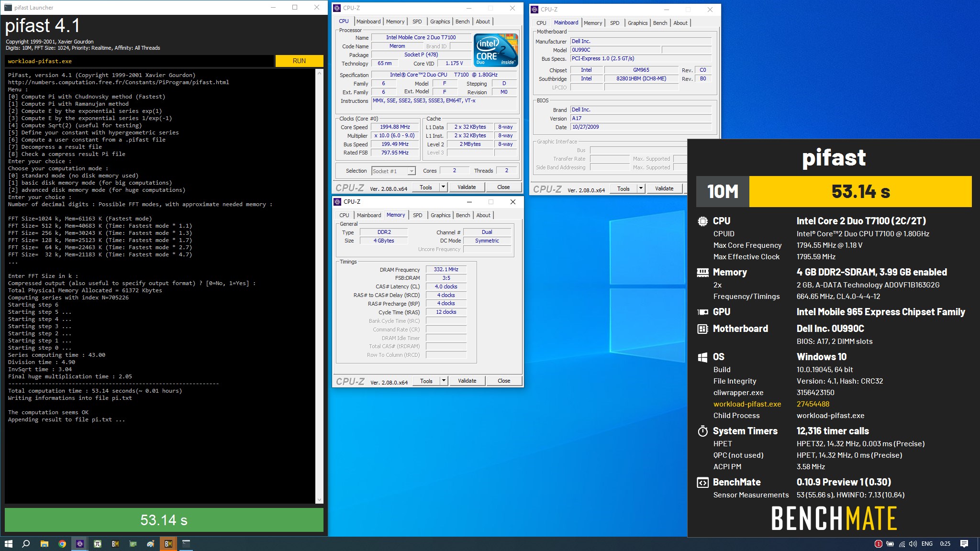Click System Timers clock icon
Screen dimensions: 980x551
(702, 431)
